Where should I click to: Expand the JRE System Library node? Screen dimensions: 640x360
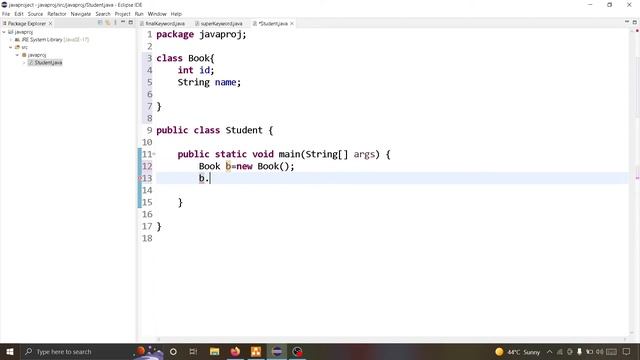click(x=11, y=40)
